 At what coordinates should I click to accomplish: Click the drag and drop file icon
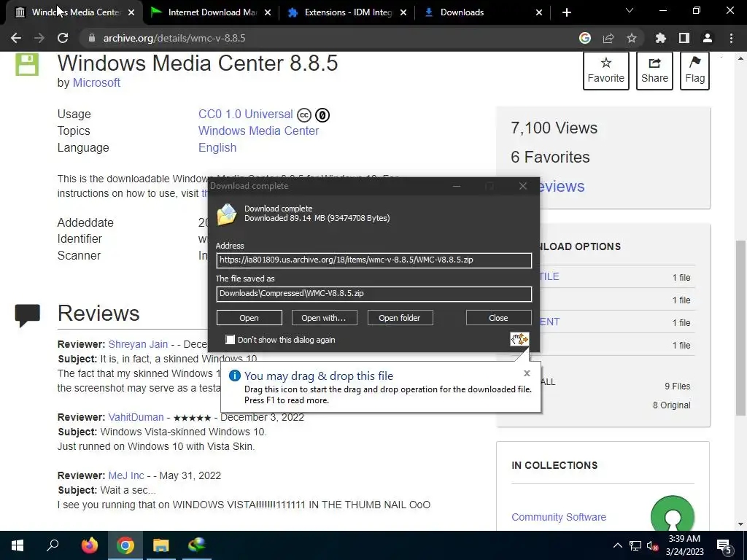coord(519,339)
